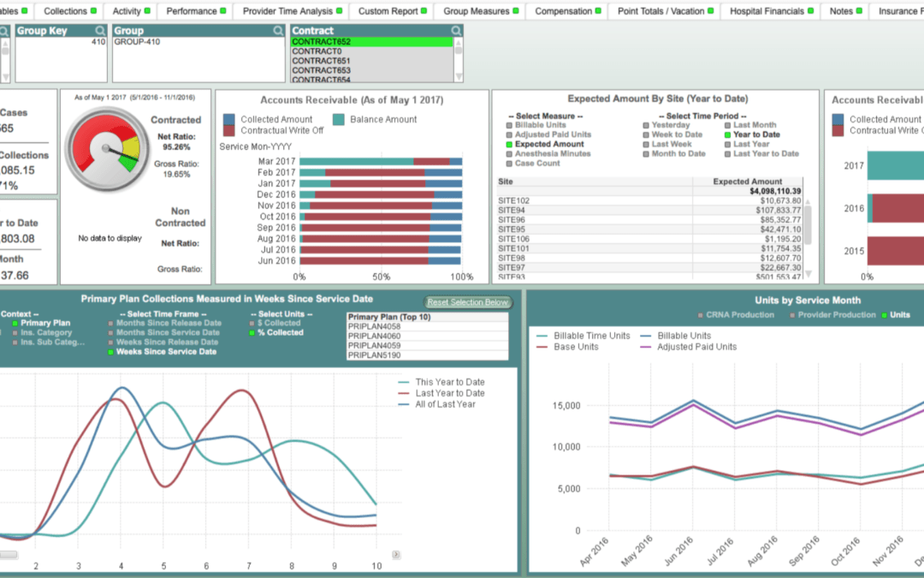Select the $ Collected units option
The image size is (924, 578).
click(x=280, y=323)
